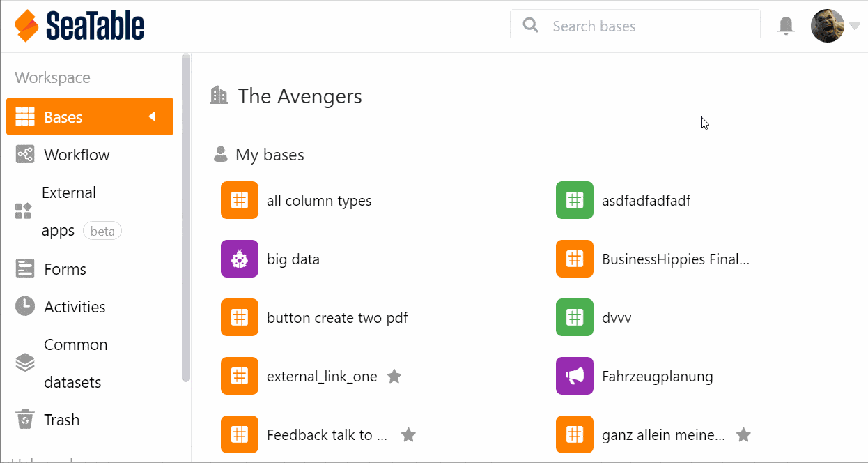Click the asdfadfadfadf green base icon
The image size is (868, 463).
574,201
